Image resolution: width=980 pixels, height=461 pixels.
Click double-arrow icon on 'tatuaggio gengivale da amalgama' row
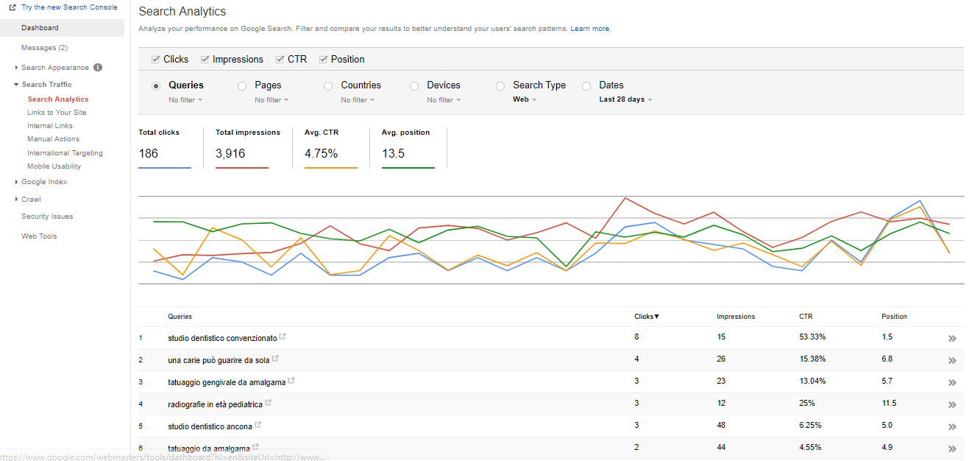pyautogui.click(x=952, y=382)
